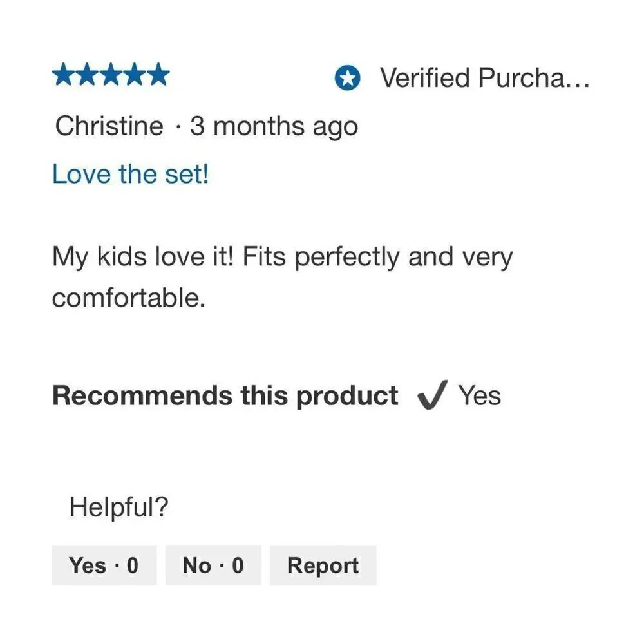Viewport: 644px width, 644px height.
Task: Click the Verified Purchaser badge icon
Action: point(348,78)
